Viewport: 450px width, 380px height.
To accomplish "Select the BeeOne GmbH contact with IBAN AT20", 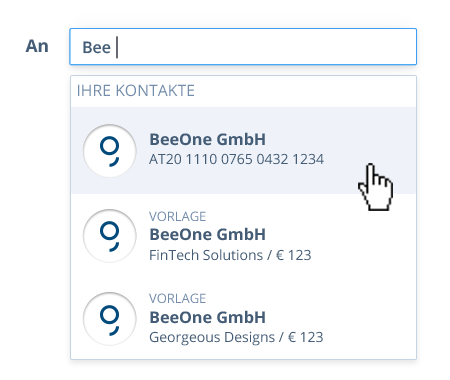I will (243, 150).
